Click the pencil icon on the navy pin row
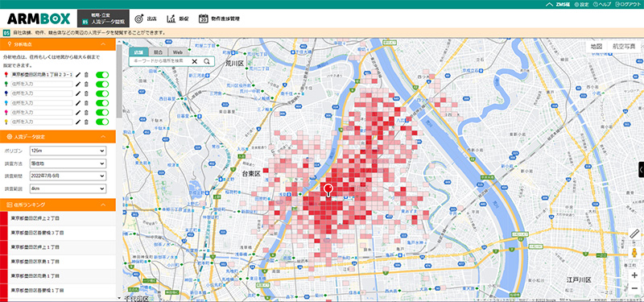 (x=77, y=93)
